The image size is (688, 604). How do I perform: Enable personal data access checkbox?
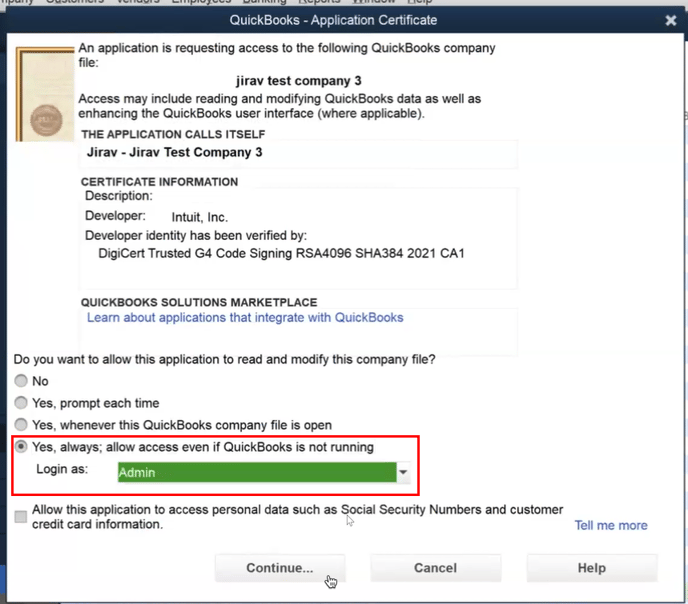(21, 517)
